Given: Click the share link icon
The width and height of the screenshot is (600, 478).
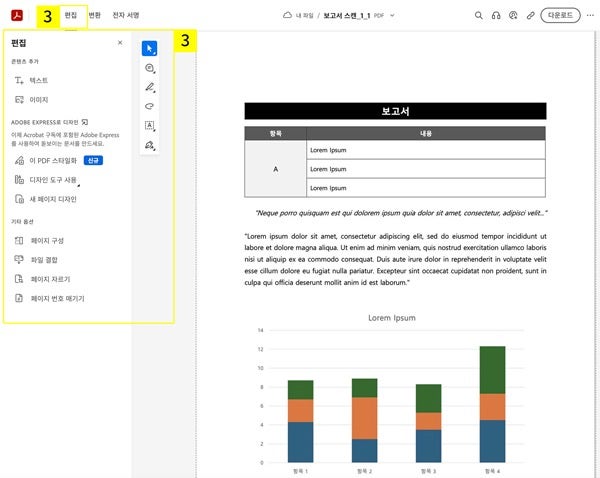Looking at the screenshot, I should coord(530,15).
